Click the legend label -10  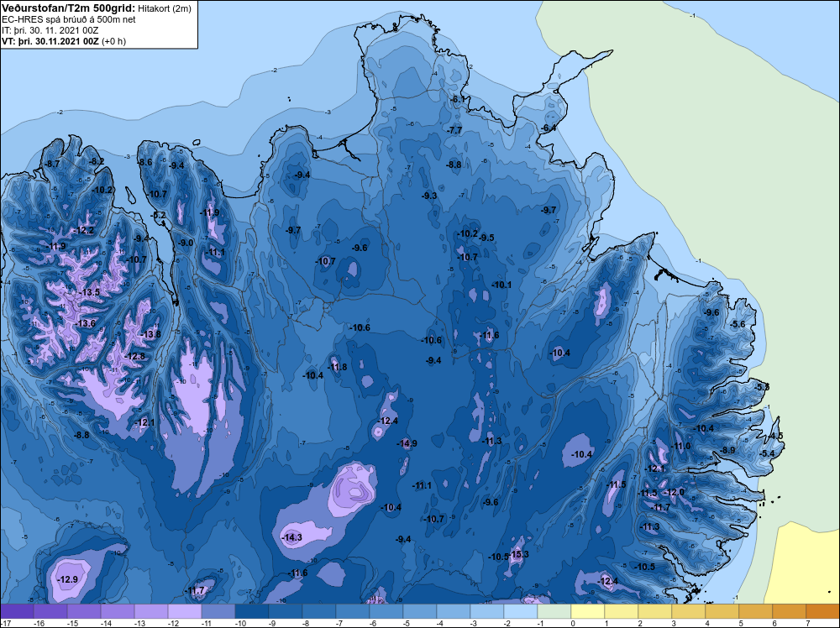240,623
